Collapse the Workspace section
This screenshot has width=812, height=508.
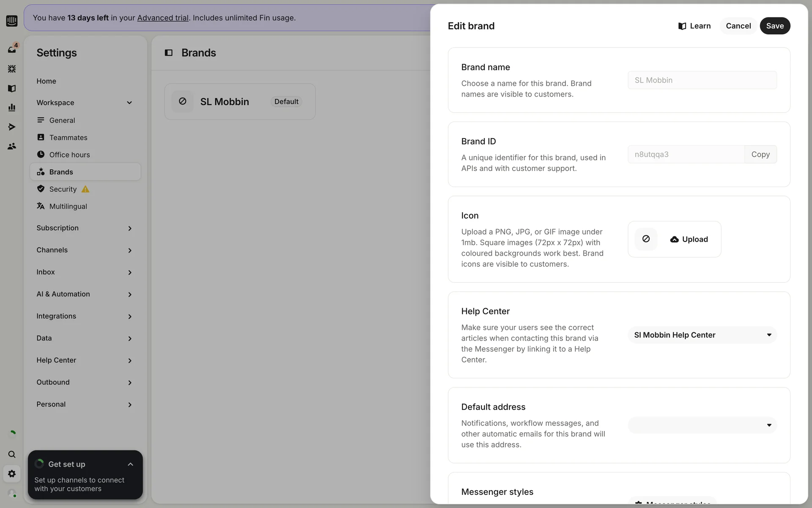(129, 103)
